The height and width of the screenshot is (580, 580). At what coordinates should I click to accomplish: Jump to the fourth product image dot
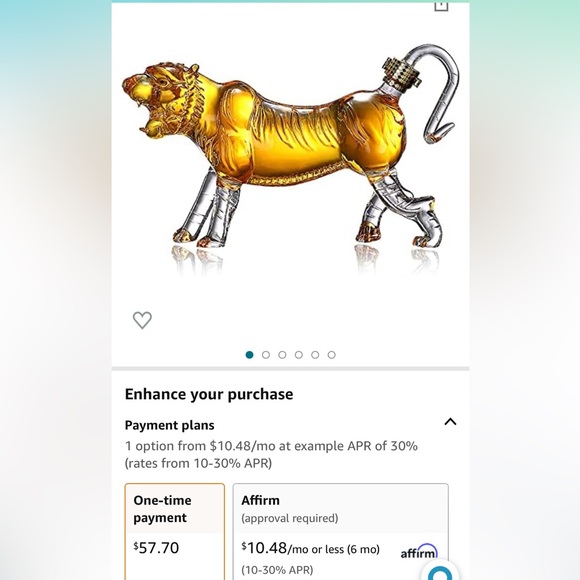coord(299,355)
